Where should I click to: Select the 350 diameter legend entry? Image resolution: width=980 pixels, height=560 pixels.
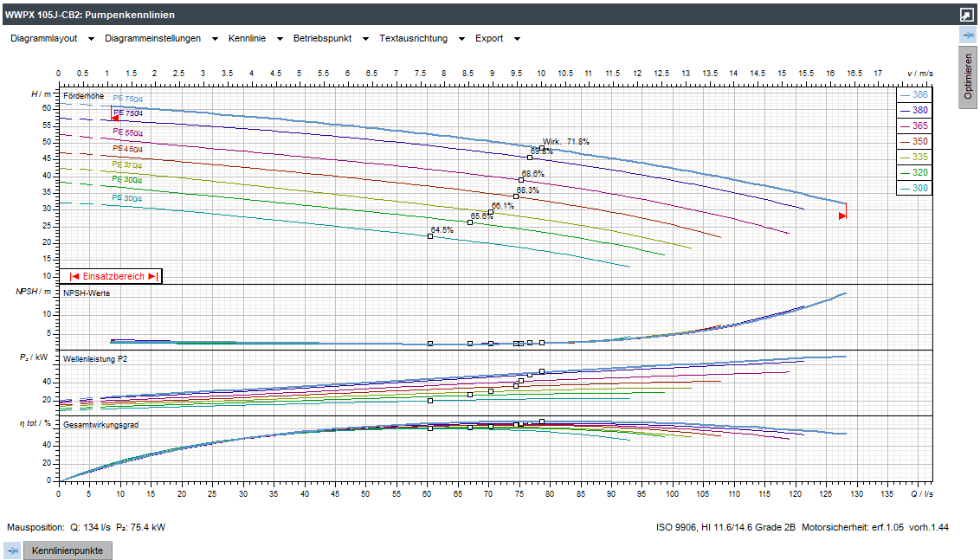pos(913,142)
